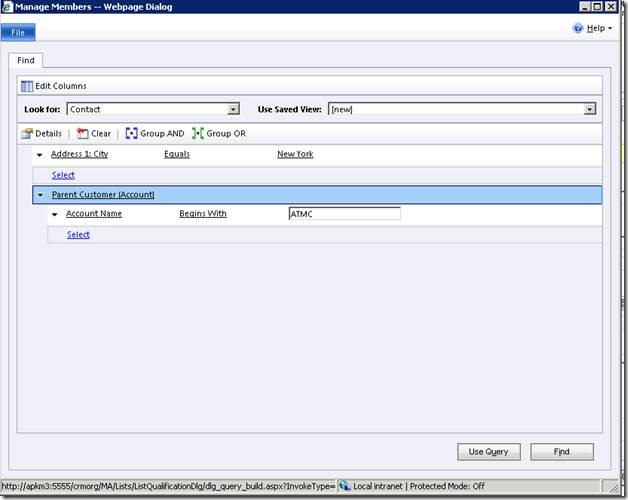This screenshot has height=500, width=628.
Task: Open the Look for dropdown
Action: (233, 109)
